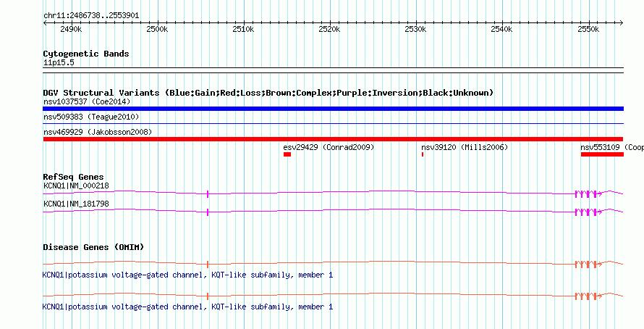Select the tiny red mark under nsv39120
Image resolution: width=644 pixels, height=329 pixels.
coord(422,154)
